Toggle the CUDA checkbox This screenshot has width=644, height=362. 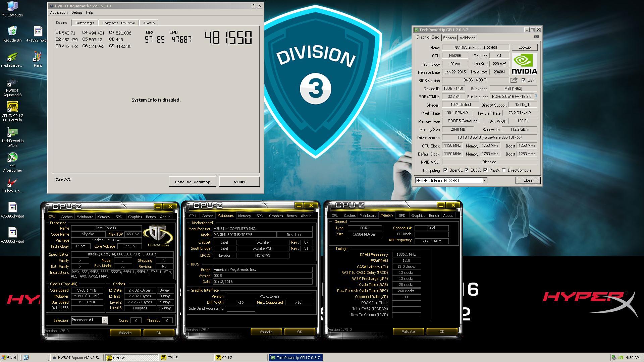(x=467, y=170)
